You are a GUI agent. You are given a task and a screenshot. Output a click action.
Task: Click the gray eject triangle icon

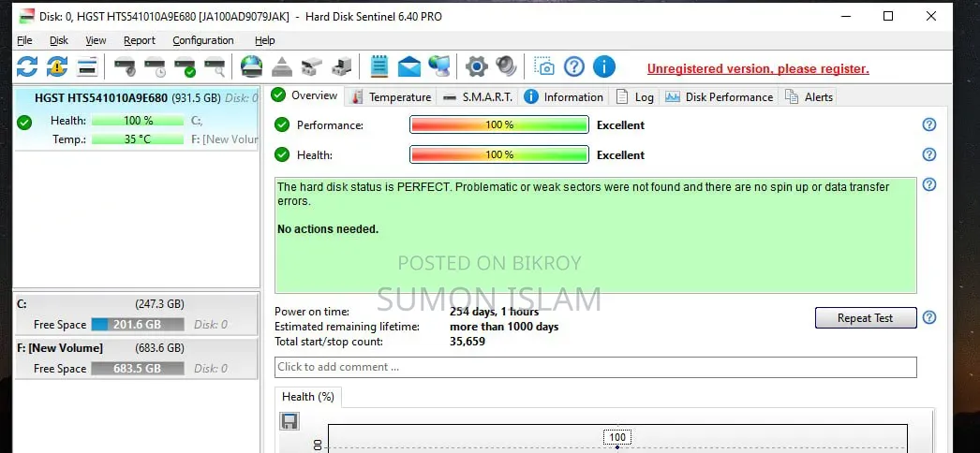282,66
